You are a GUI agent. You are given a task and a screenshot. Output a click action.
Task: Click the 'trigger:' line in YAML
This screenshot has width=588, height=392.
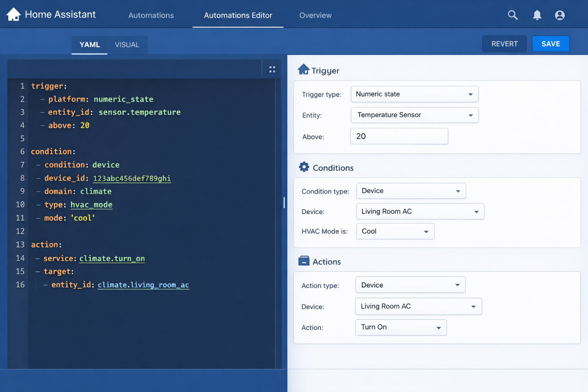pos(49,86)
